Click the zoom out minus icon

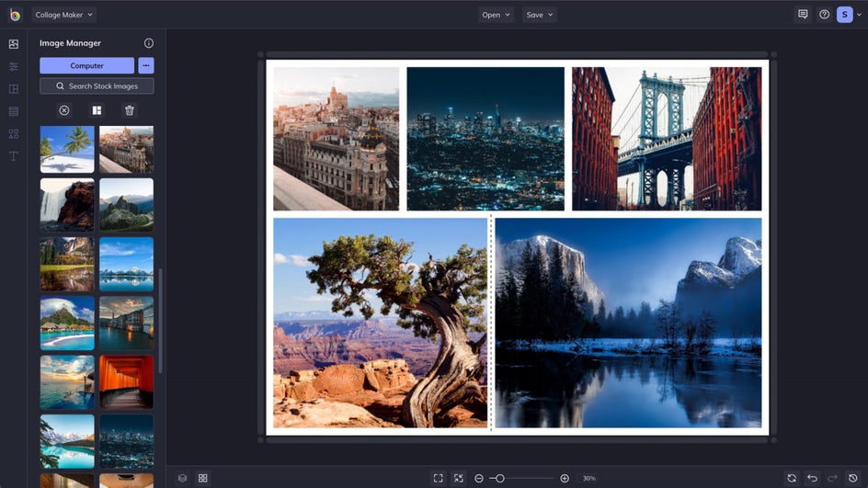[479, 478]
